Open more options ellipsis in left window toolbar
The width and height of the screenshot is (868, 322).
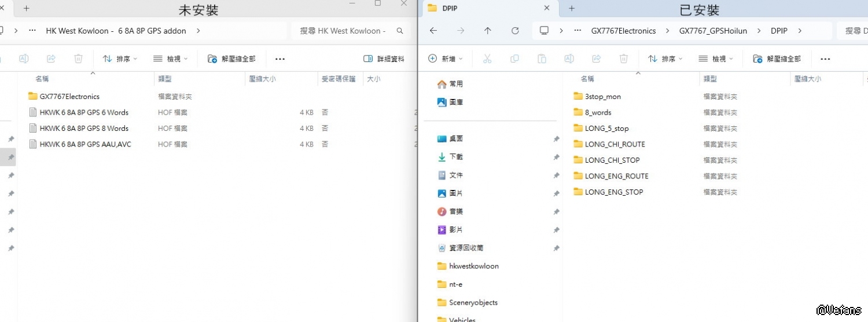pyautogui.click(x=280, y=58)
